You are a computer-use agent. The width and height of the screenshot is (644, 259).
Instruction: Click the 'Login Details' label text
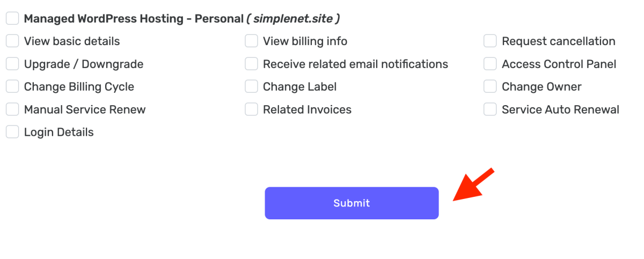tap(59, 132)
